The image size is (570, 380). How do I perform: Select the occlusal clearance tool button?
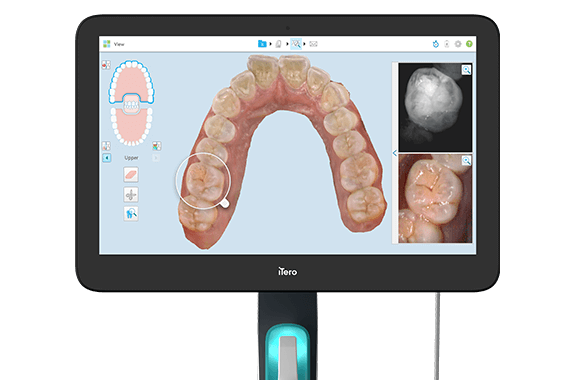click(x=131, y=195)
